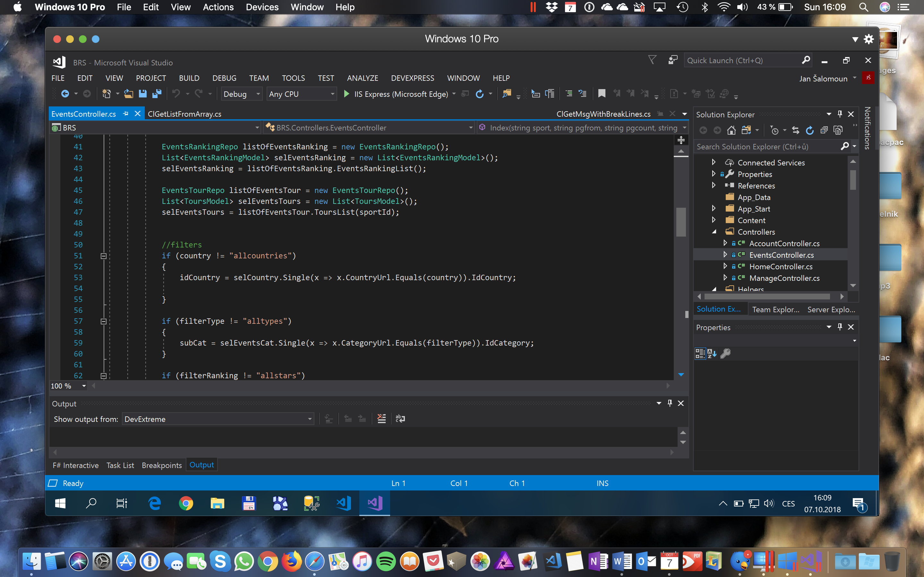Open the DEVEXPRESS menu
The height and width of the screenshot is (577, 924).
pyautogui.click(x=412, y=78)
